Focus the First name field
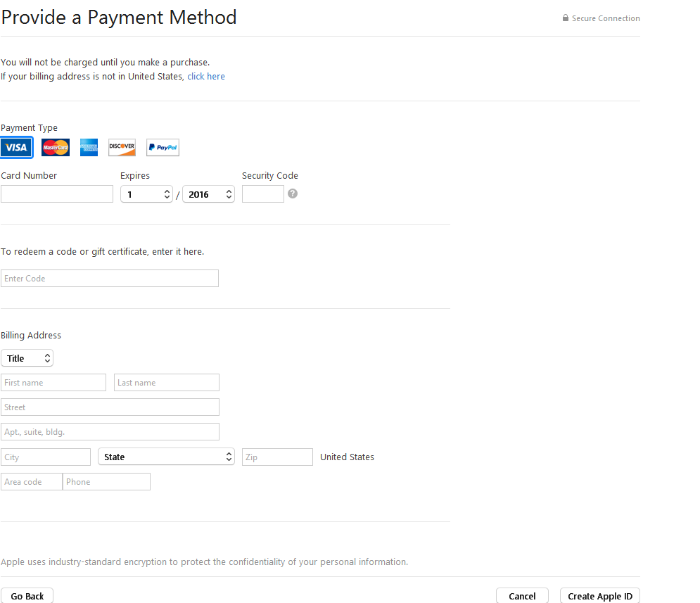Image resolution: width=700 pixels, height=603 pixels. coord(53,383)
